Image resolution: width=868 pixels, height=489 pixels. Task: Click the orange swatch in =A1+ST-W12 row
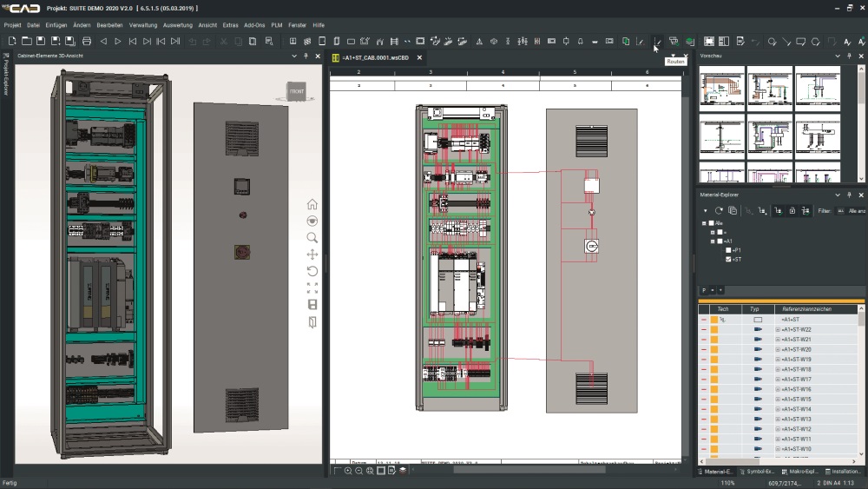(x=714, y=429)
